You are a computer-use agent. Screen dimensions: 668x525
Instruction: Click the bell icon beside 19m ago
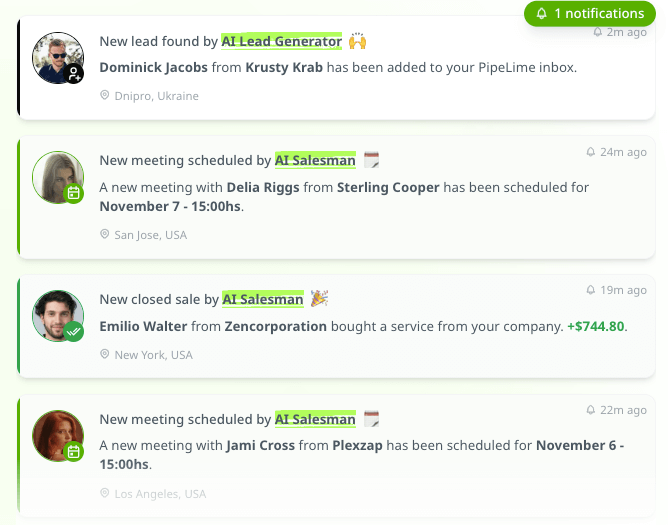(590, 290)
